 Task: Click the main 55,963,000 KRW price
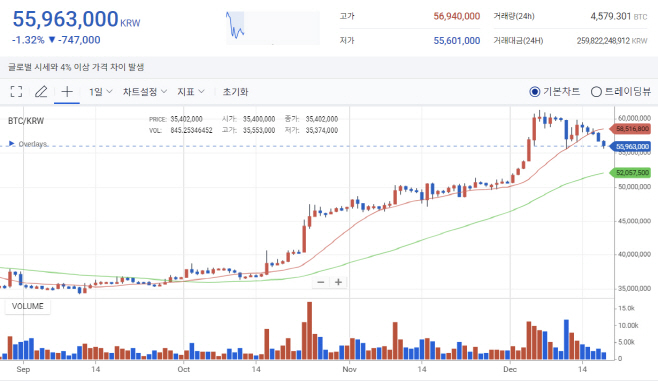point(76,19)
